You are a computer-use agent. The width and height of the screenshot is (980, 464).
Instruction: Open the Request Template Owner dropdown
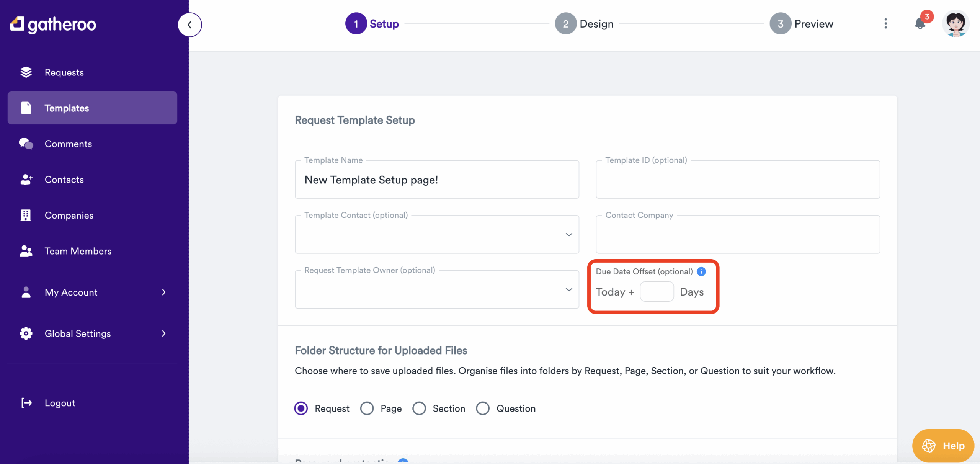pyautogui.click(x=569, y=290)
